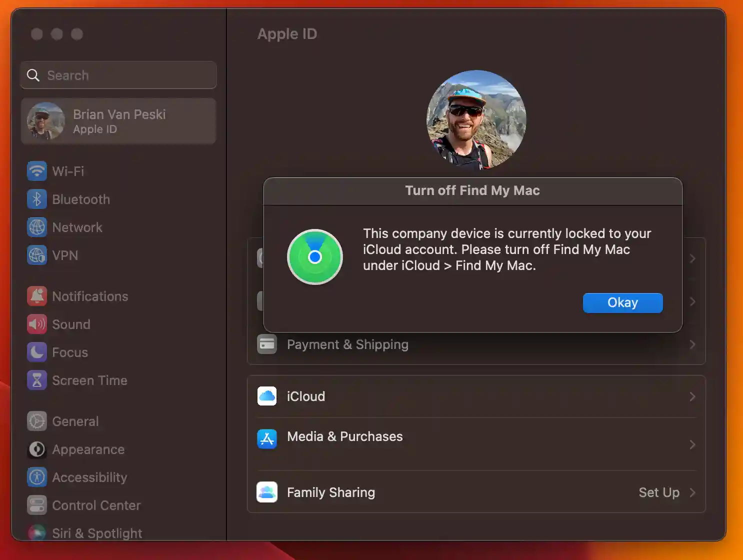Open the VPN sidebar item

[x=65, y=255]
